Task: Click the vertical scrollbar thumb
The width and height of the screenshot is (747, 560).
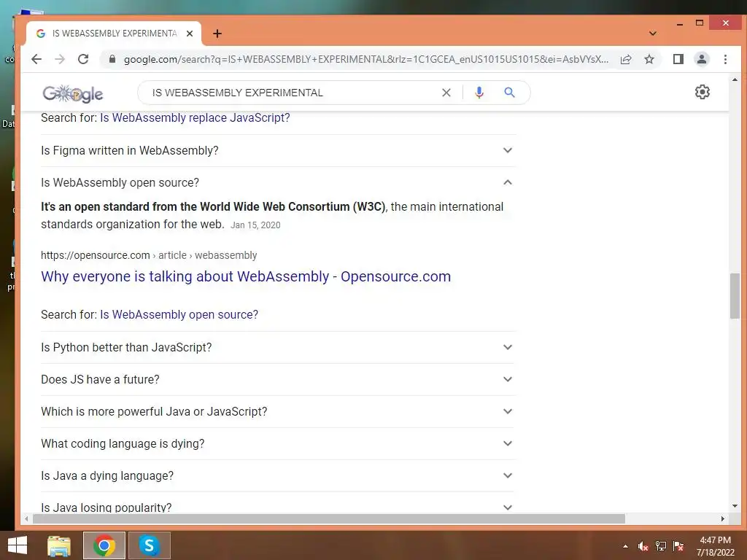Action: [x=734, y=296]
